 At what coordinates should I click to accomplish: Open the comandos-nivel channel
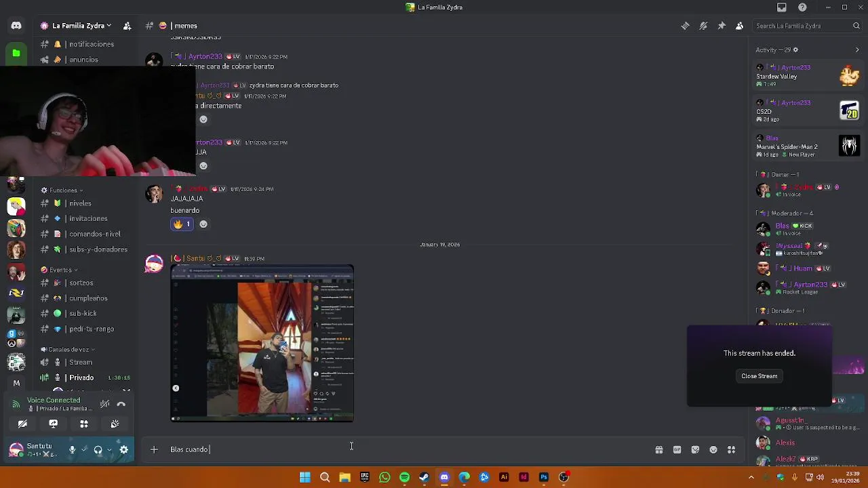coord(85,234)
